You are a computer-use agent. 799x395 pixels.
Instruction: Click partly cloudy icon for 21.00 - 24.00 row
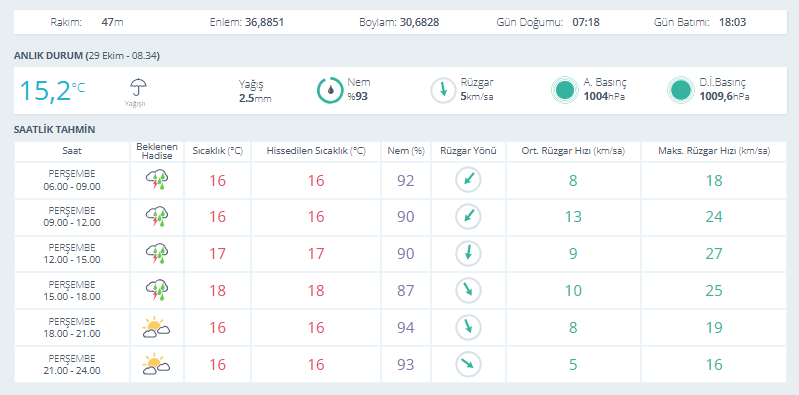point(156,364)
